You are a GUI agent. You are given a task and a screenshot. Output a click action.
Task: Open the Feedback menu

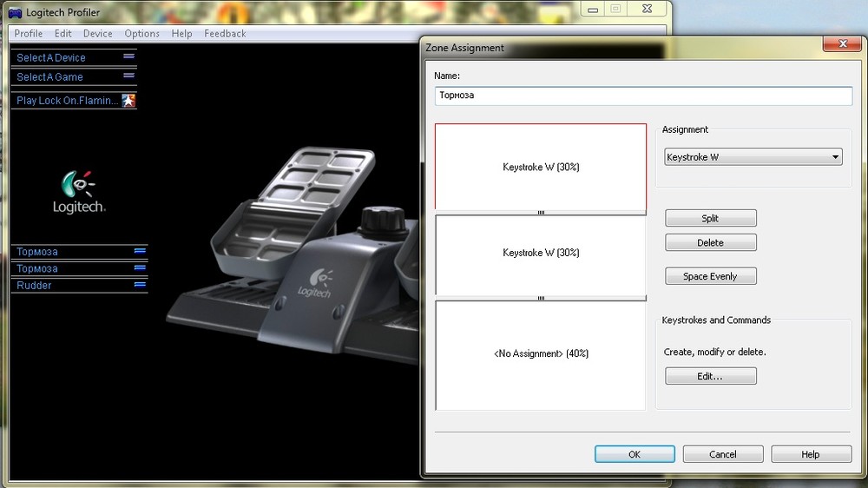point(225,33)
